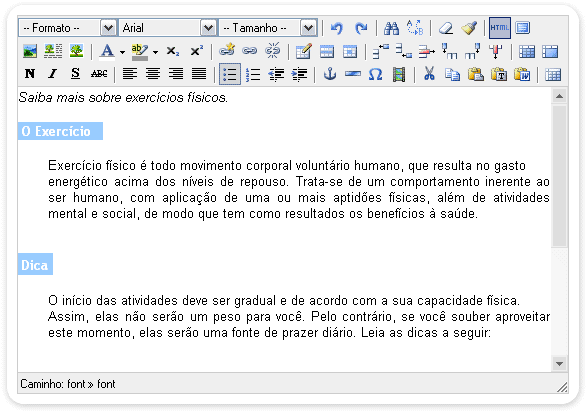Viewport: 587px width, 413px height.
Task: Click the Insert image icon
Action: pyautogui.click(x=30, y=51)
